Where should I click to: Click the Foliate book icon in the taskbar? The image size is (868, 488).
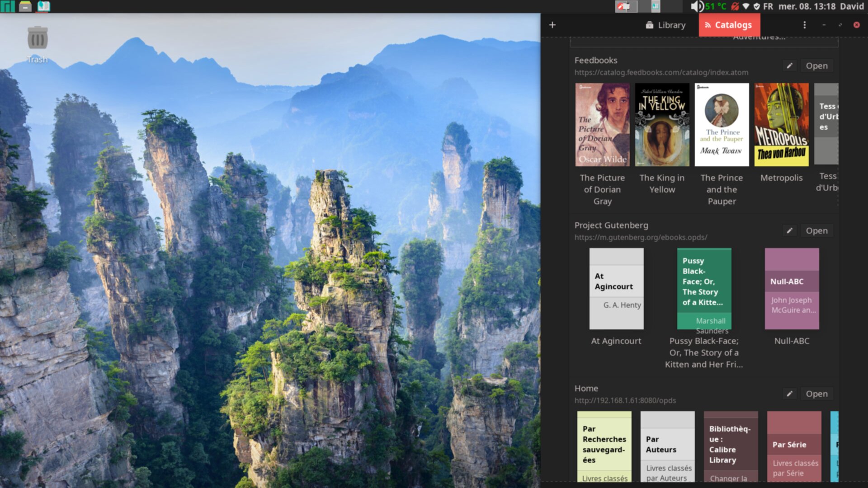point(43,6)
